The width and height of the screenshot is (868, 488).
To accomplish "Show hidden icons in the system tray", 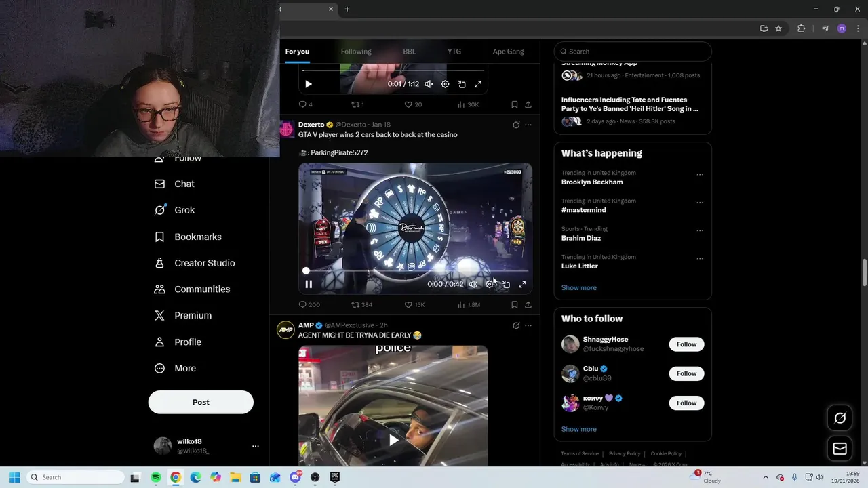I will 766,477.
